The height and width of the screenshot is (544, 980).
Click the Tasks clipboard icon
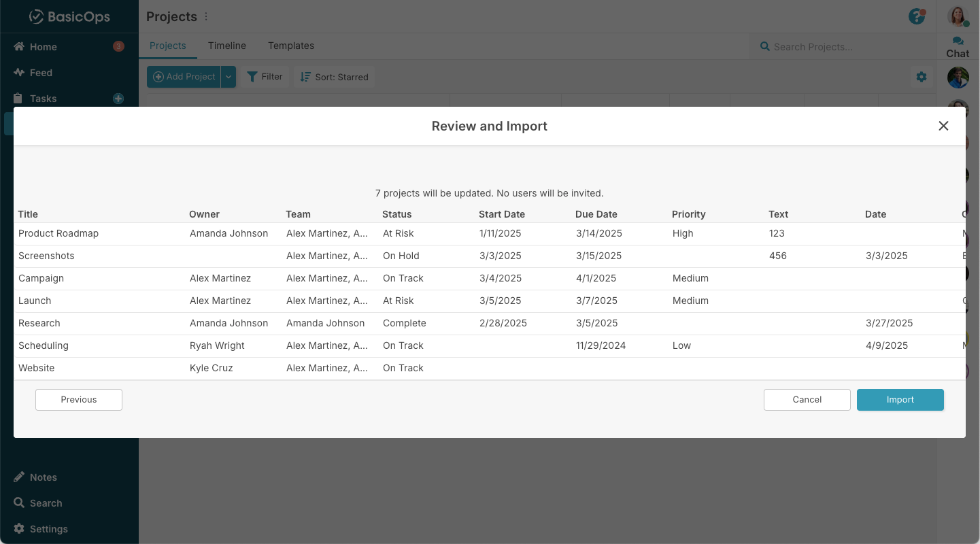19,99
